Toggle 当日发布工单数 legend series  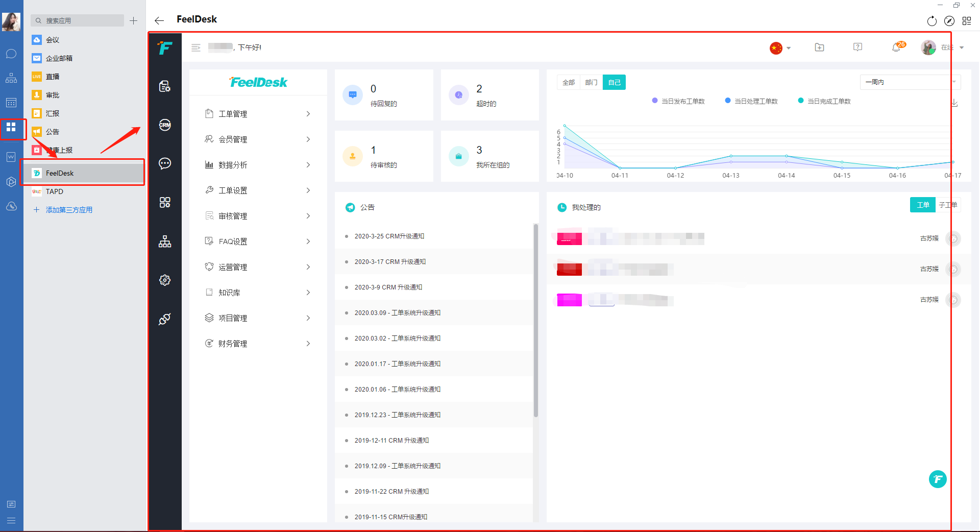pyautogui.click(x=678, y=101)
